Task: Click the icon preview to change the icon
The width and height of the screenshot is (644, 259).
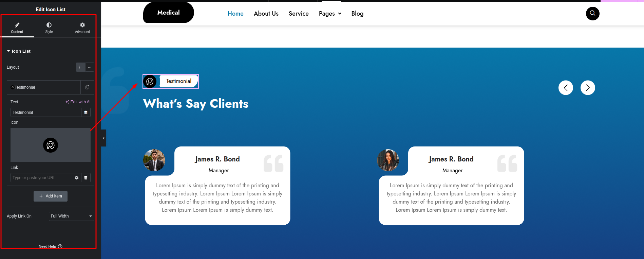Action: tap(51, 145)
